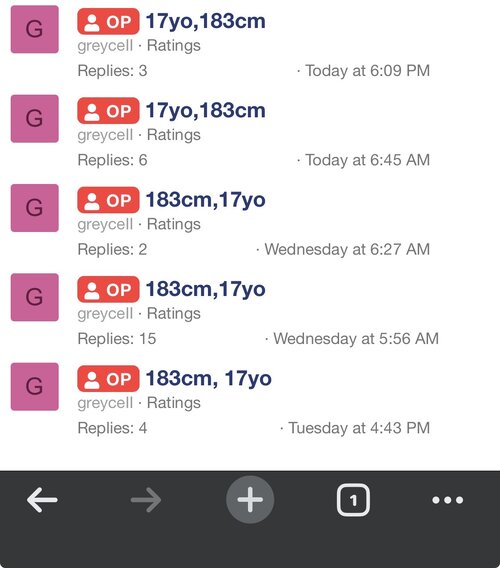The image size is (500, 568).
Task: Tap OP badge on the 6:09 PM thread
Action: pos(108,21)
